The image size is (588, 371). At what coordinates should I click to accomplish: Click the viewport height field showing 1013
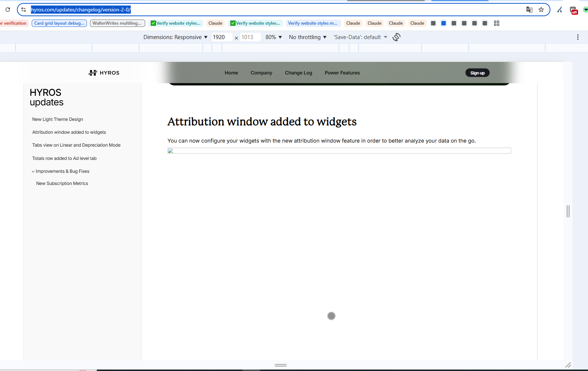click(x=250, y=37)
